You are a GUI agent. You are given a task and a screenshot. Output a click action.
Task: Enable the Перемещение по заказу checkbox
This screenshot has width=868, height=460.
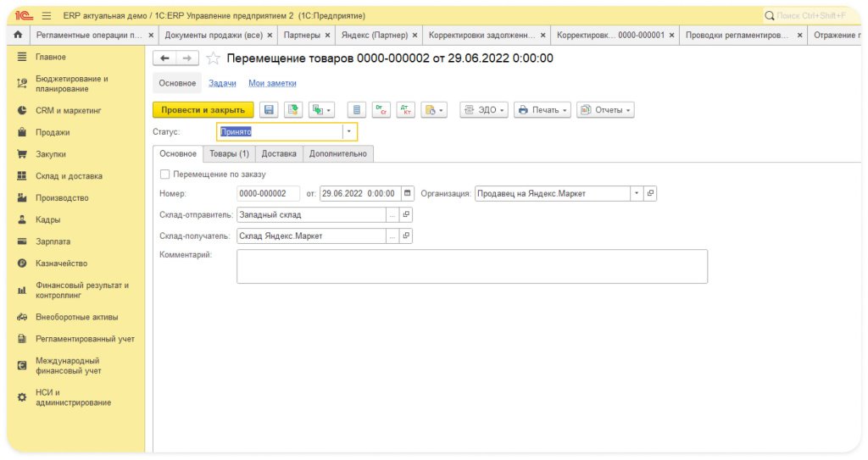coord(164,175)
